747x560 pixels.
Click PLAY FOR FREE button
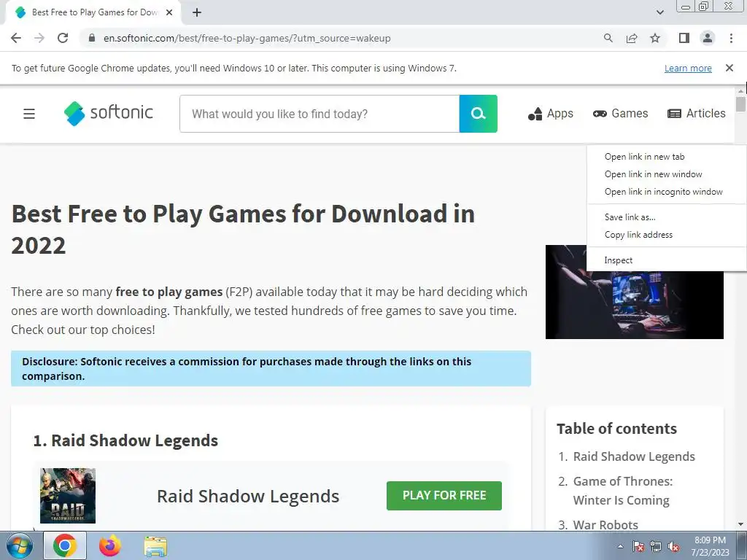[x=444, y=496]
